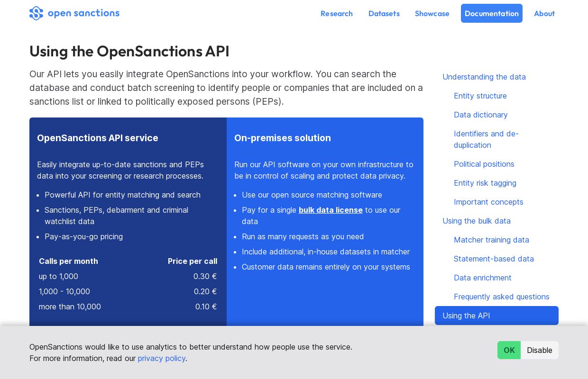Click the Price per call column header
The height and width of the screenshot is (379, 588).
pos(193,261)
